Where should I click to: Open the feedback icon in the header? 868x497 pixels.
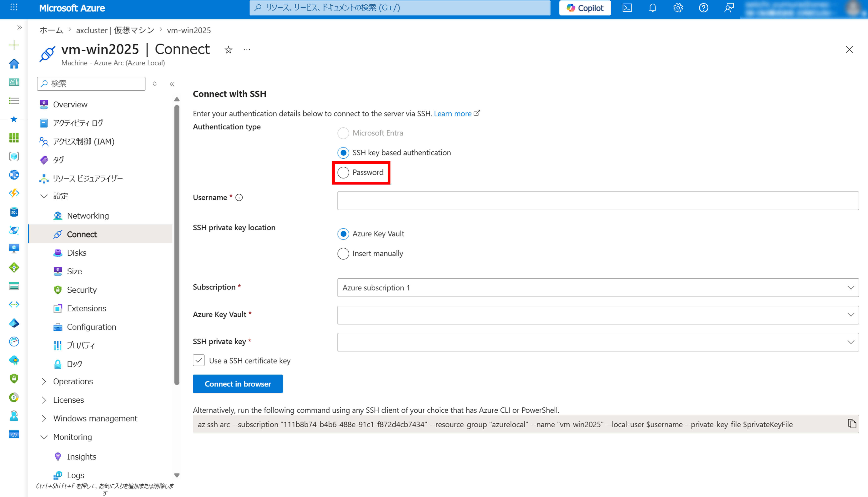(x=729, y=8)
